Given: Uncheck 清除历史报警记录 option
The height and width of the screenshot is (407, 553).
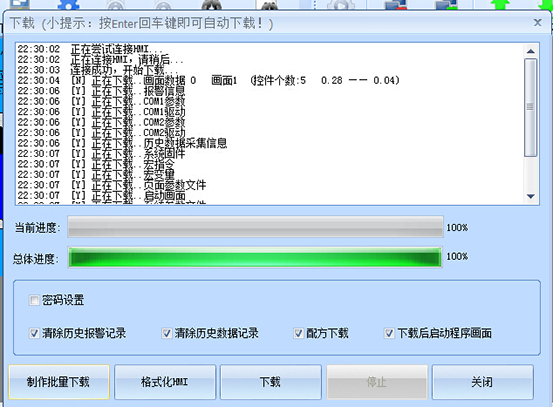Looking at the screenshot, I should [x=34, y=333].
